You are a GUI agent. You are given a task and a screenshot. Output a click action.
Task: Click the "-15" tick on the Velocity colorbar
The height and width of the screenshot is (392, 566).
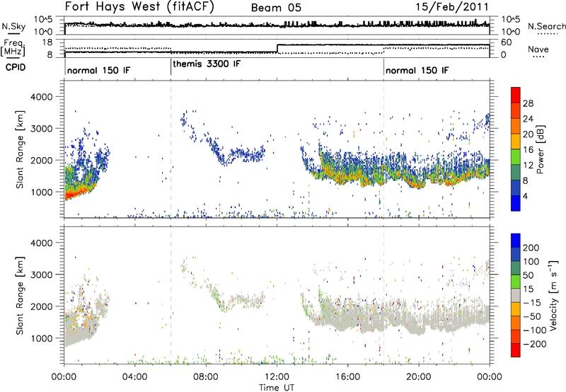coord(532,303)
